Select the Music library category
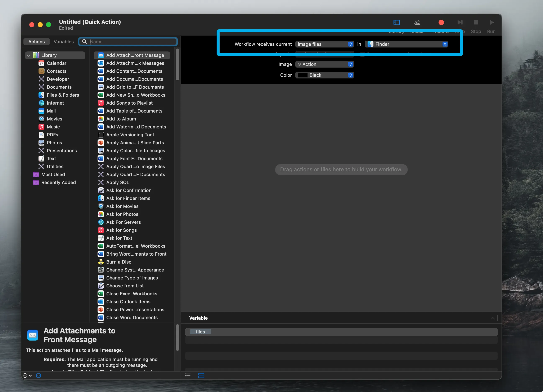 [x=53, y=127]
